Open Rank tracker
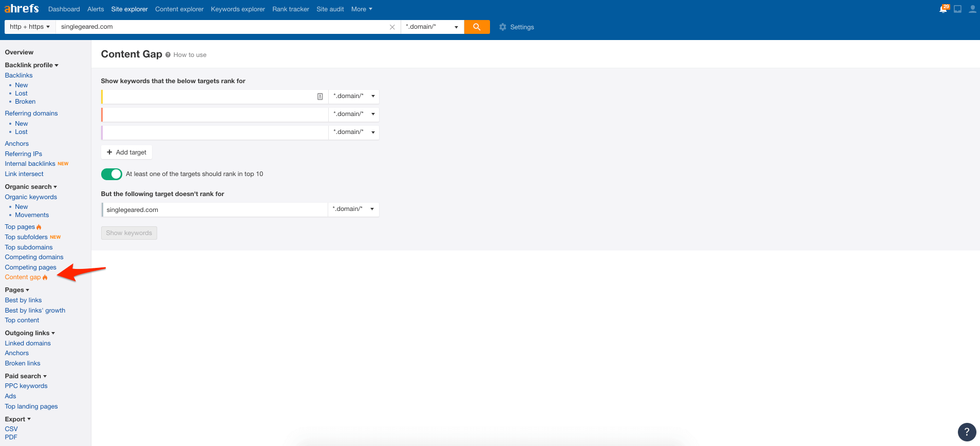This screenshot has height=446, width=980. 291,9
